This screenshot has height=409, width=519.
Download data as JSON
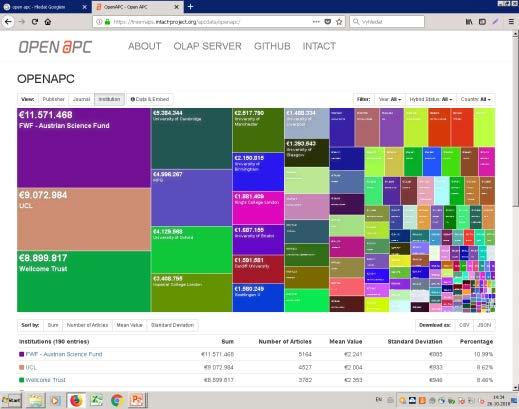tap(484, 325)
